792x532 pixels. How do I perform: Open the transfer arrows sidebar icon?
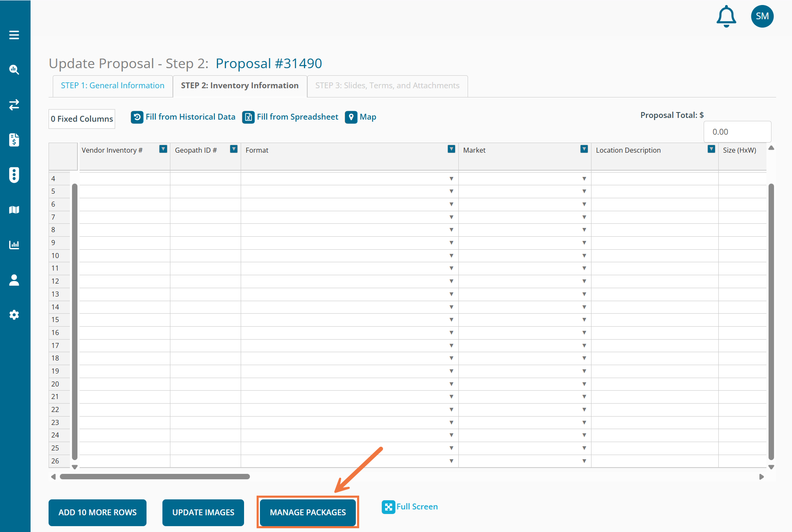coord(14,105)
